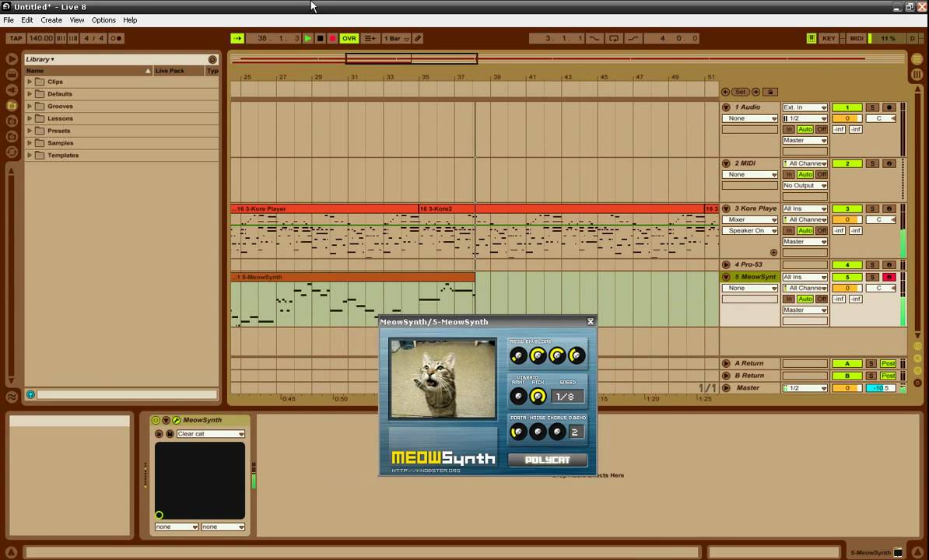This screenshot has height=560, width=929.
Task: Solo the 1 Audio track
Action: (872, 108)
